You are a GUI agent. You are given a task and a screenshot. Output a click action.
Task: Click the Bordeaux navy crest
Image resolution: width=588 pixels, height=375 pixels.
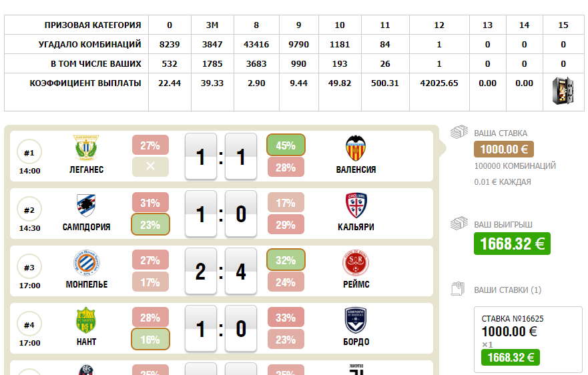[356, 320]
